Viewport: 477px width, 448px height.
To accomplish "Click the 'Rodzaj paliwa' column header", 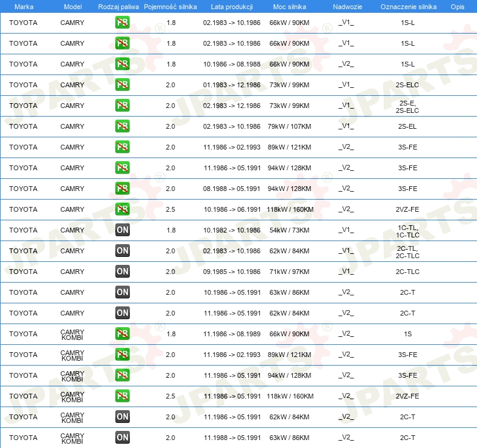I will pyautogui.click(x=118, y=7).
